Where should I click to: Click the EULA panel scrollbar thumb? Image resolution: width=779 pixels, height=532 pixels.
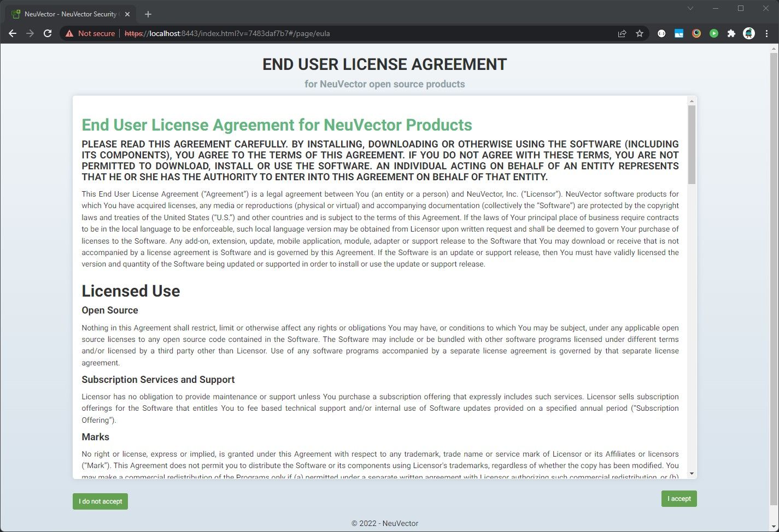pos(692,145)
